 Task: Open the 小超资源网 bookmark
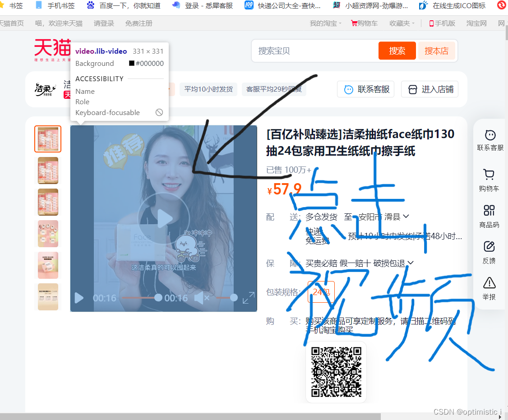click(370, 5)
